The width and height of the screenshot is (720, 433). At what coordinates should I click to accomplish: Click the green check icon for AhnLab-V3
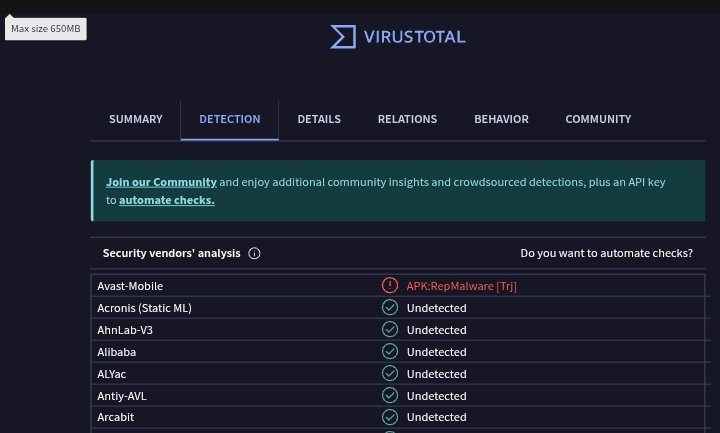[390, 330]
